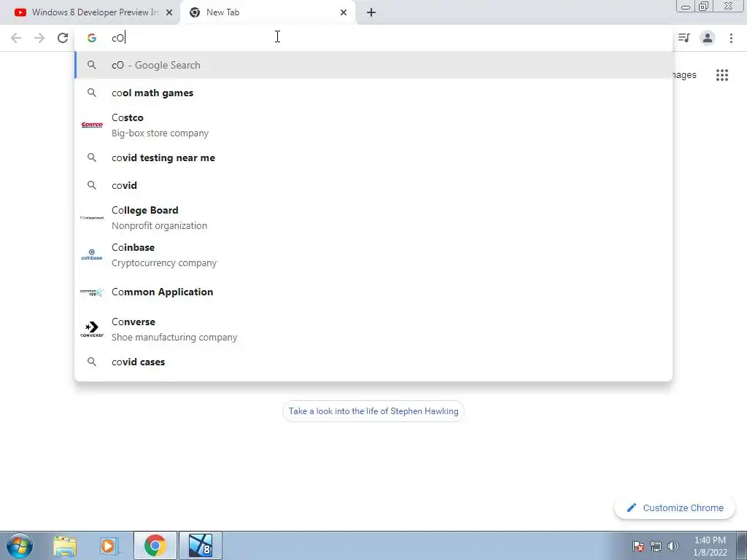Screen dimensions: 747x560
Task: Close the New Tab tab
Action: pos(344,12)
